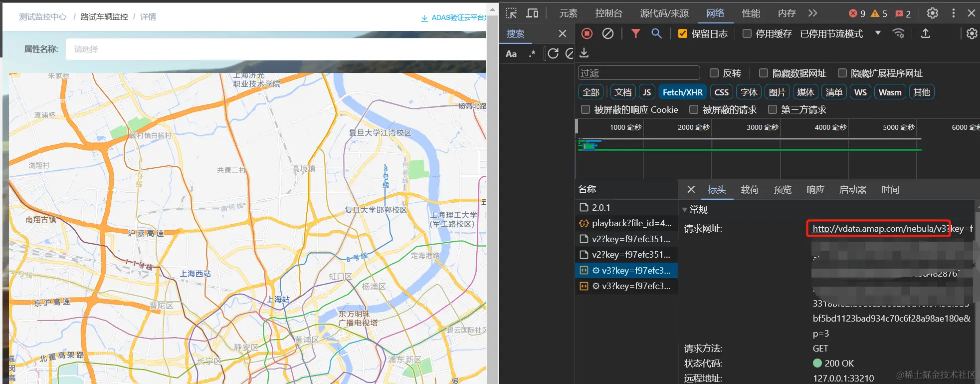Click the issues count flag icon
This screenshot has height=384, width=980.
point(899,13)
